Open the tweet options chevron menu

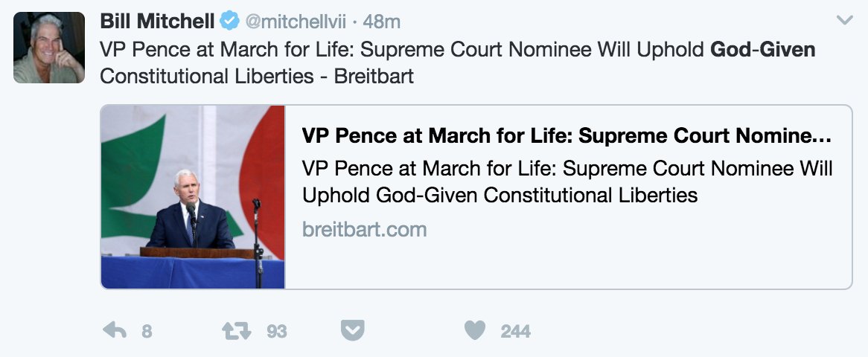(844, 21)
